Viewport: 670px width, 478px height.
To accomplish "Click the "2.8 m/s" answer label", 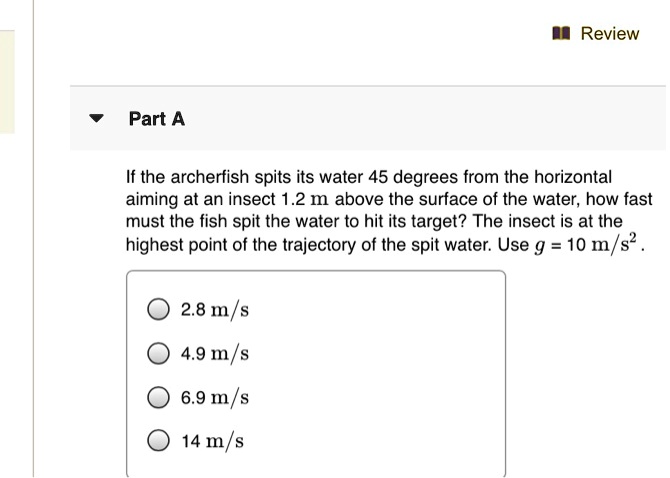I will [x=214, y=310].
